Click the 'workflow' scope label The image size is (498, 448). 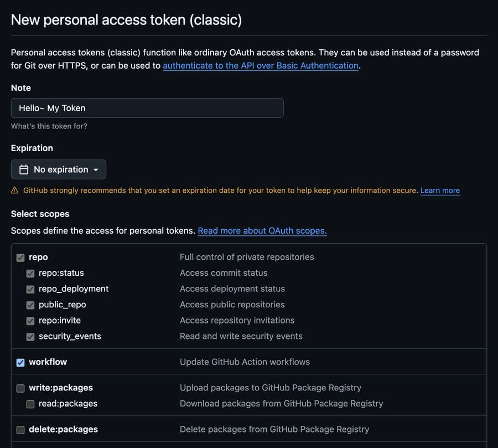pos(48,362)
